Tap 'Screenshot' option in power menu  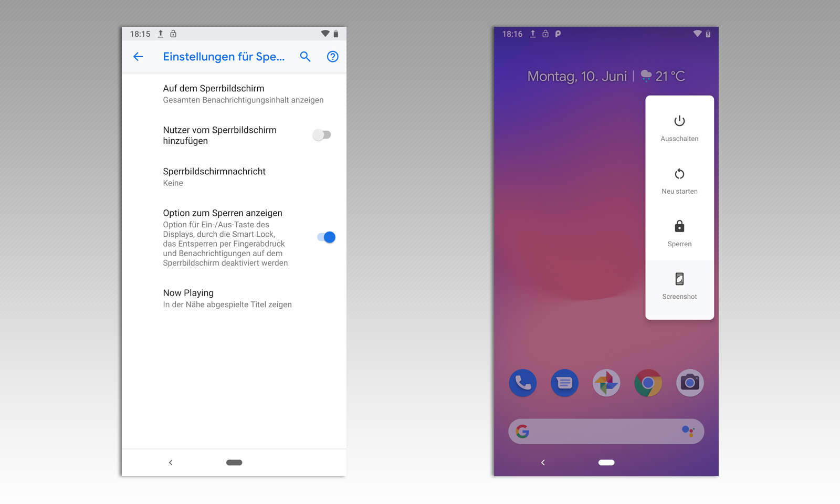tap(679, 287)
